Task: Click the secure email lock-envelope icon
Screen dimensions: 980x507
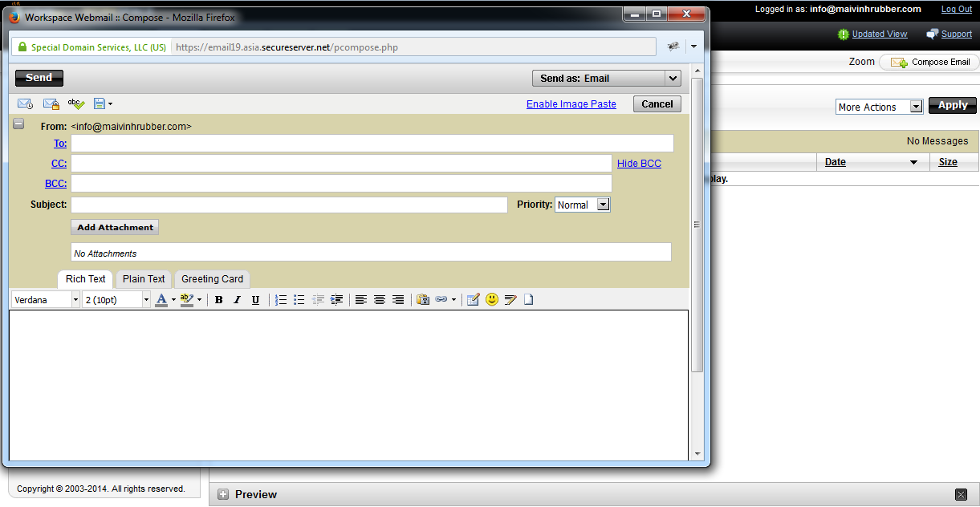Action: click(x=51, y=103)
